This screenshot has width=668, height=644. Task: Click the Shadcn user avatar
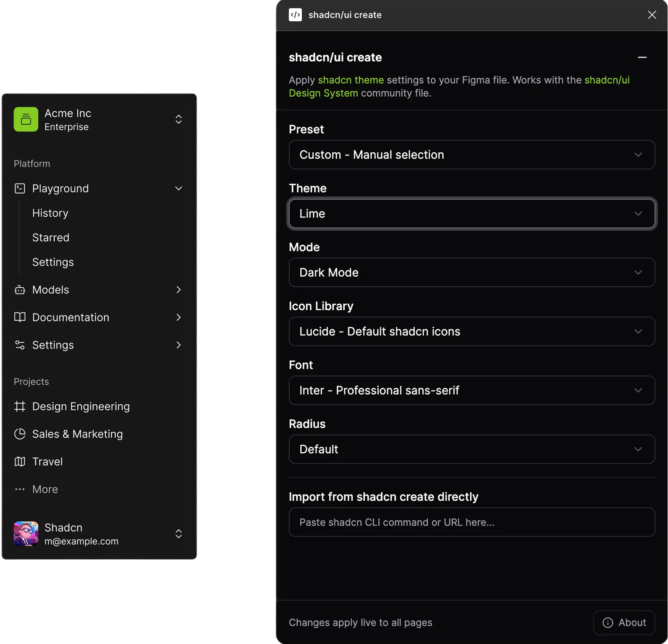26,534
